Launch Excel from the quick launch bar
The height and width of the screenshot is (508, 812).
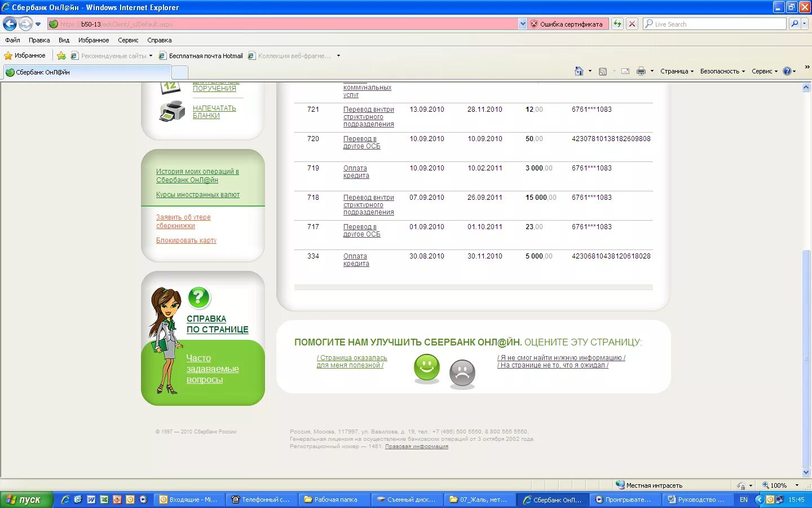pyautogui.click(x=104, y=500)
